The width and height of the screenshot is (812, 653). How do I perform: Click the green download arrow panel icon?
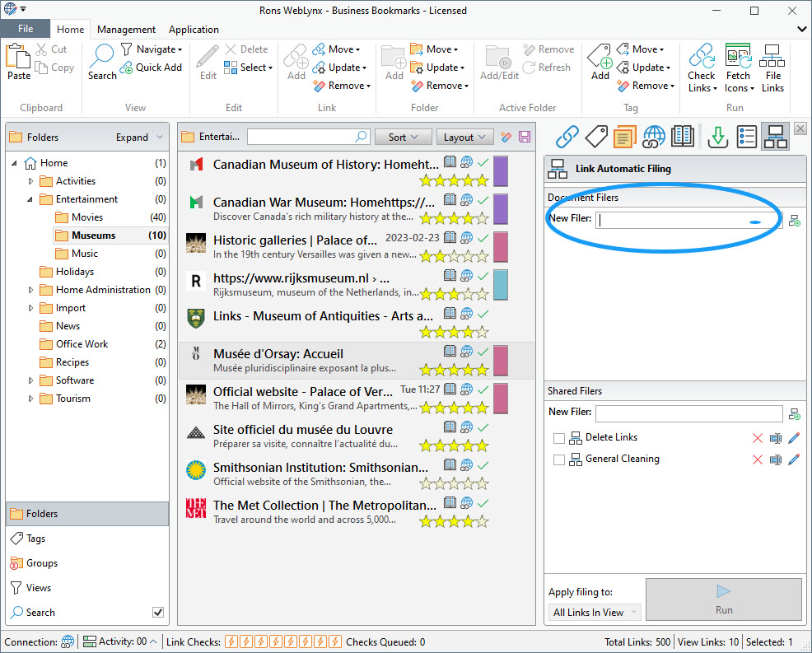(717, 136)
